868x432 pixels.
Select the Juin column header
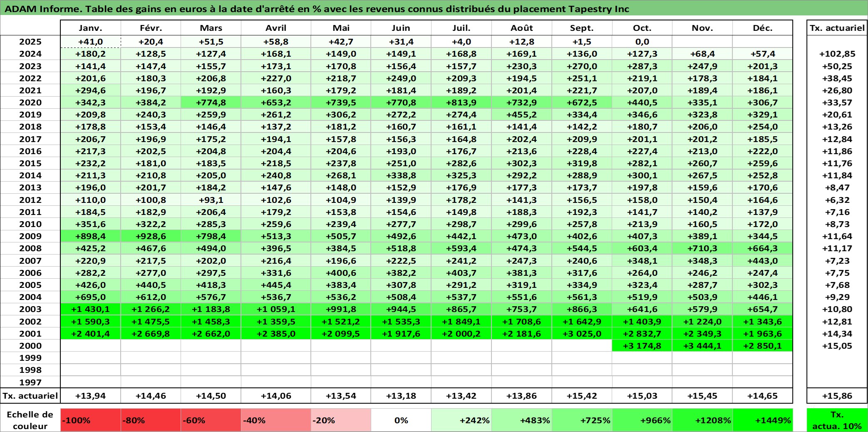(401, 28)
